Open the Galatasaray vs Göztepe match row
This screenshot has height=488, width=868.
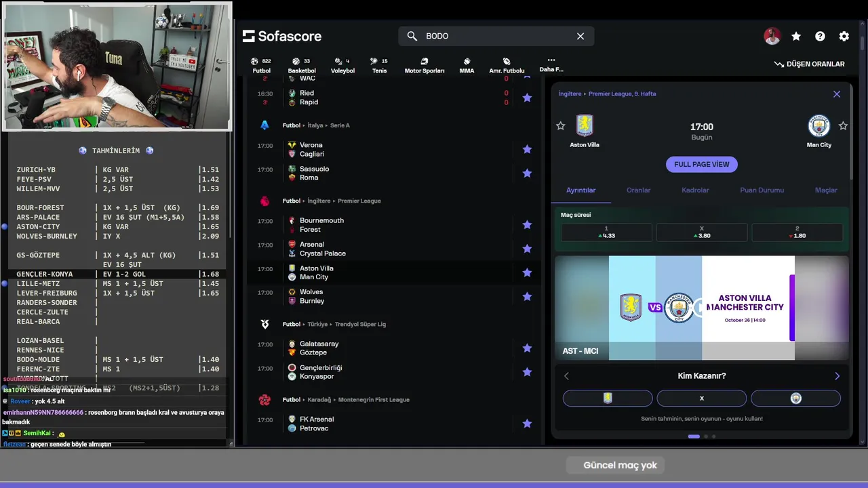394,348
